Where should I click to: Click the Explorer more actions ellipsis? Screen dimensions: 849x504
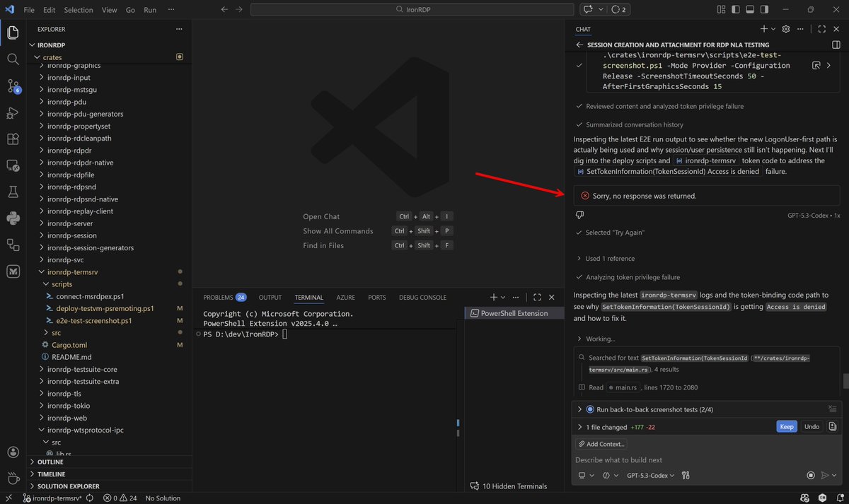pos(179,29)
